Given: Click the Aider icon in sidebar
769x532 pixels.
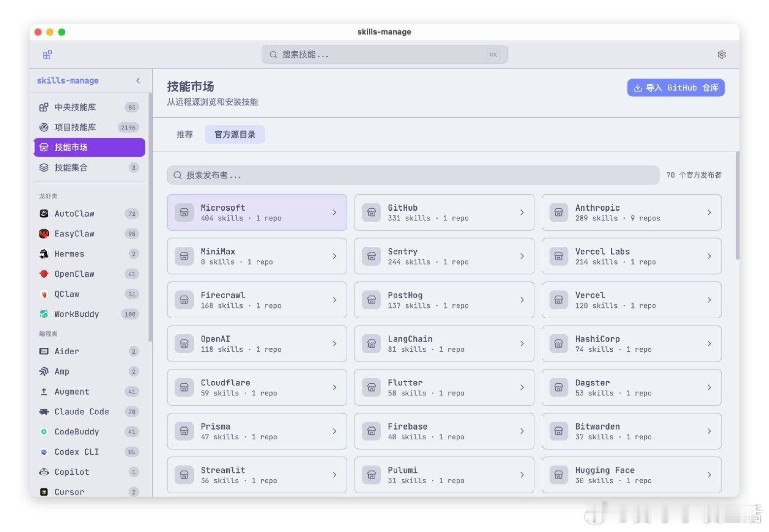Looking at the screenshot, I should (x=44, y=351).
